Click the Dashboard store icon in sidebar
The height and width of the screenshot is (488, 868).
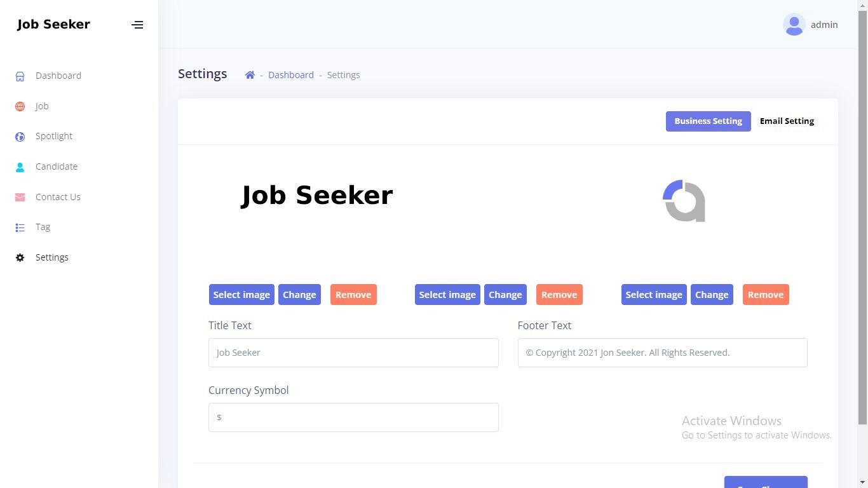(x=20, y=76)
